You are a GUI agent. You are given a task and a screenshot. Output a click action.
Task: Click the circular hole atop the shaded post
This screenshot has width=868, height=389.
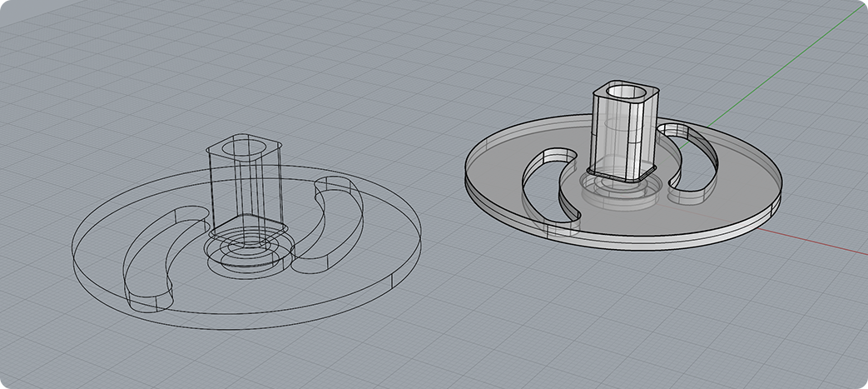[x=624, y=90]
